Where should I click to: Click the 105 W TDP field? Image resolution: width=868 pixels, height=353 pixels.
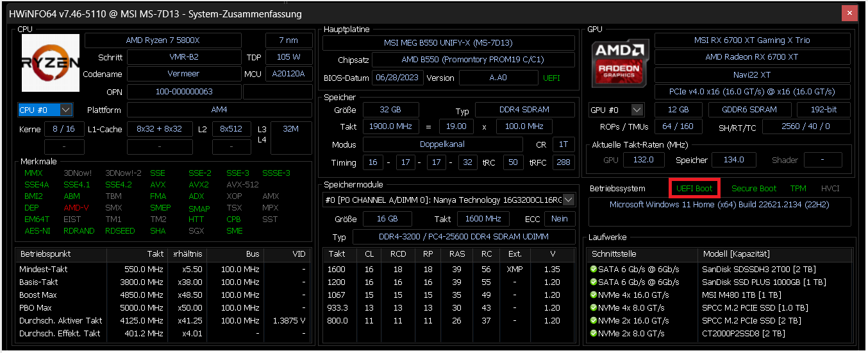coord(288,57)
